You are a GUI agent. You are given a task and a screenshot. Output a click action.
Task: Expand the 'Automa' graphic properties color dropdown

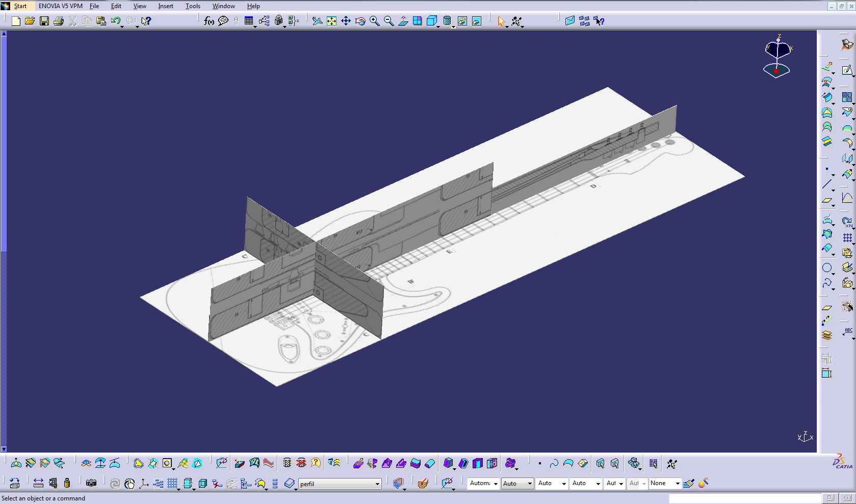pos(495,484)
